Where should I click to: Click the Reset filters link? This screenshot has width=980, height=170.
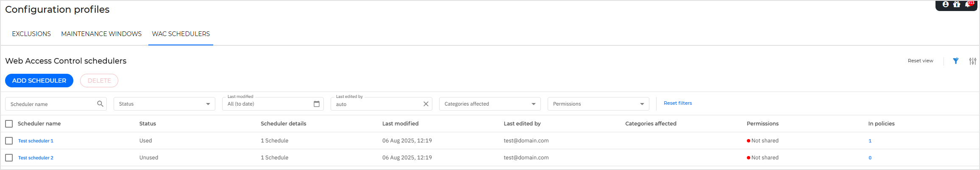677,103
